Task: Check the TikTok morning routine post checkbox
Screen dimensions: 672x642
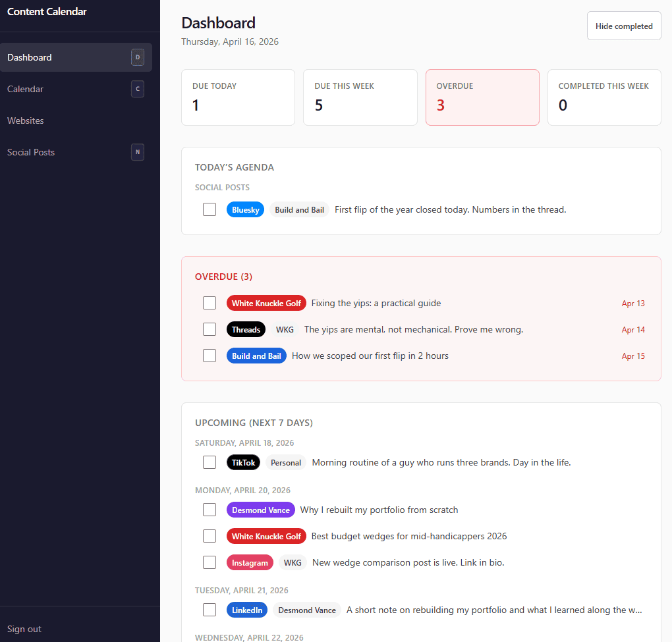Action: click(x=210, y=462)
